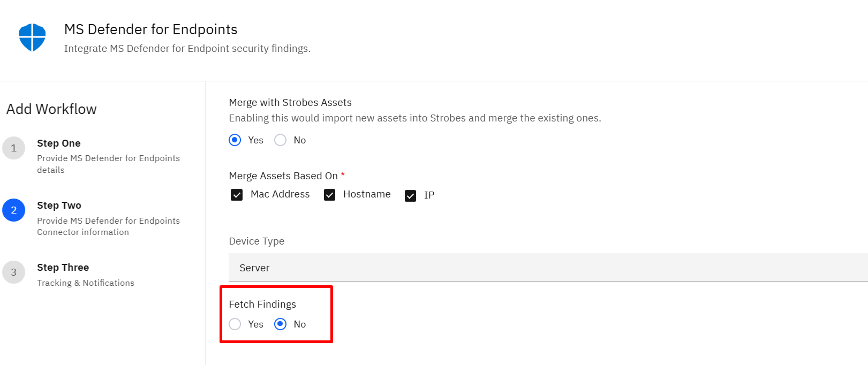Go to Step Three Tracking & Notifications
Image resolution: width=868 pixels, height=365 pixels.
tap(63, 268)
